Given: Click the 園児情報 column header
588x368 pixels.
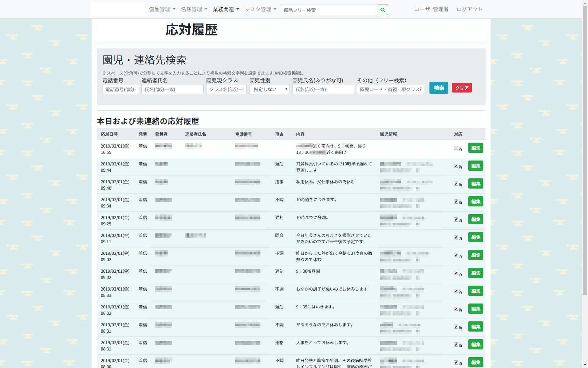Looking at the screenshot, I should pos(388,134).
